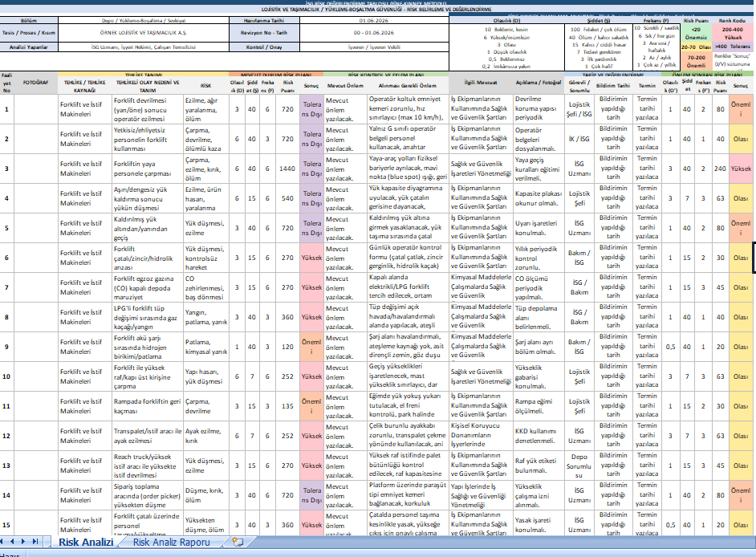Click the FOTOĞRAF column header

[35, 83]
